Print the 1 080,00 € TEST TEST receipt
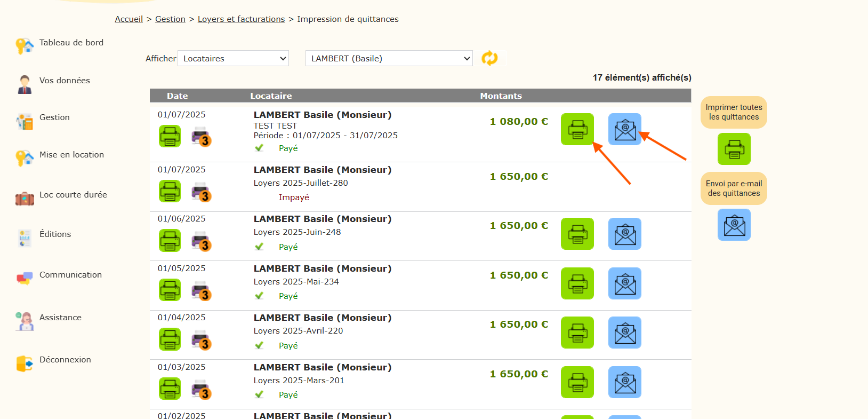The image size is (868, 419). click(x=577, y=129)
